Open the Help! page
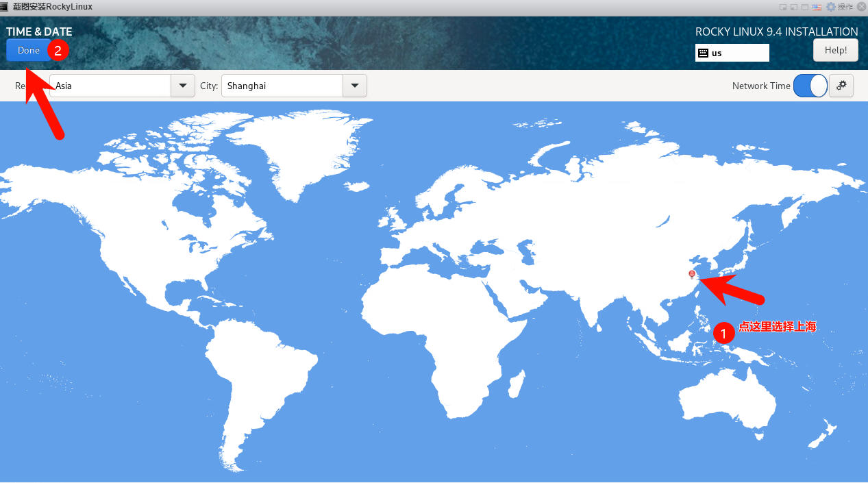The width and height of the screenshot is (868, 483). [836, 50]
